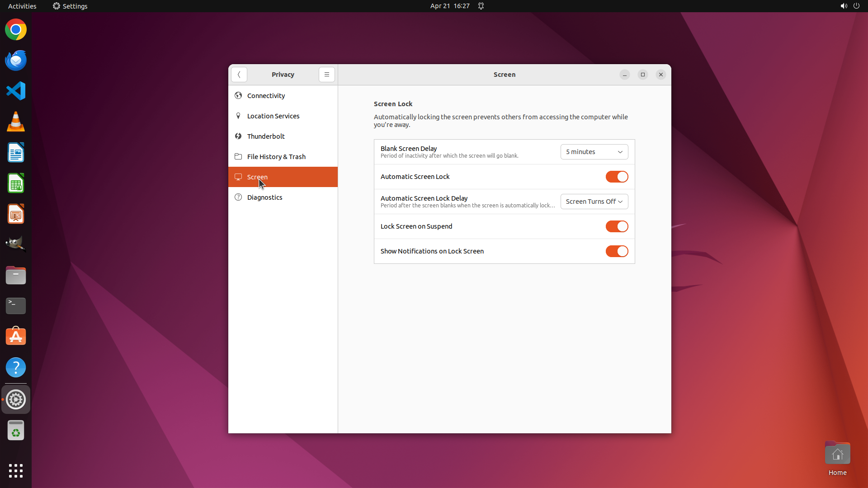Image resolution: width=868 pixels, height=488 pixels.
Task: Click the Diagnostics question mark icon
Action: [238, 197]
